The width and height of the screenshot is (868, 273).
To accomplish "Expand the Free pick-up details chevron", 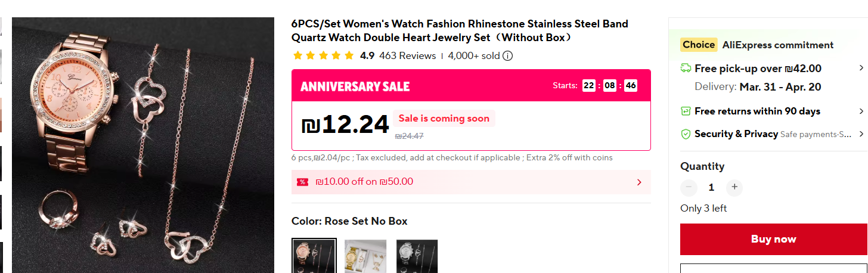I will pyautogui.click(x=861, y=68).
